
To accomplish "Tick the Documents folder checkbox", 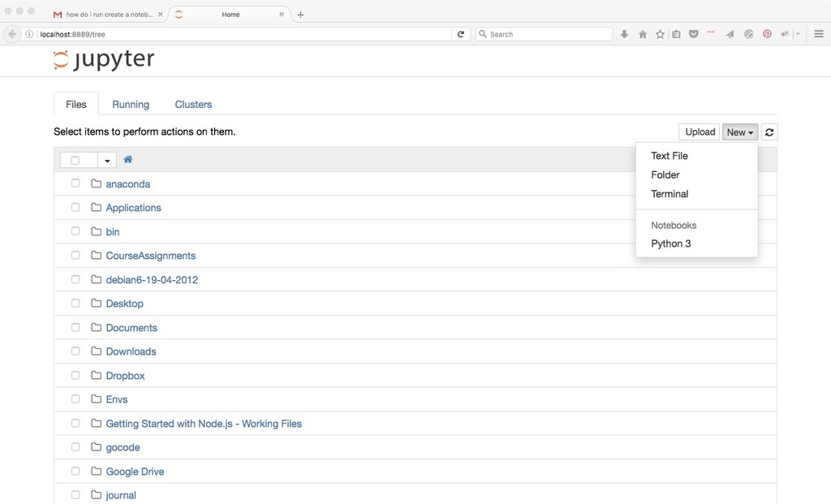I will tap(75, 327).
